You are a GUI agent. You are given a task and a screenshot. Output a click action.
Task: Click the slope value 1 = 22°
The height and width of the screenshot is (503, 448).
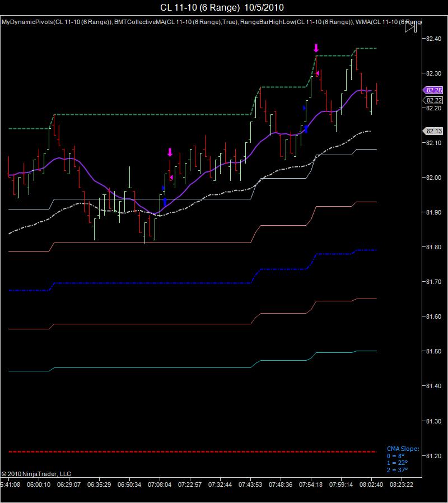pyautogui.click(x=397, y=463)
